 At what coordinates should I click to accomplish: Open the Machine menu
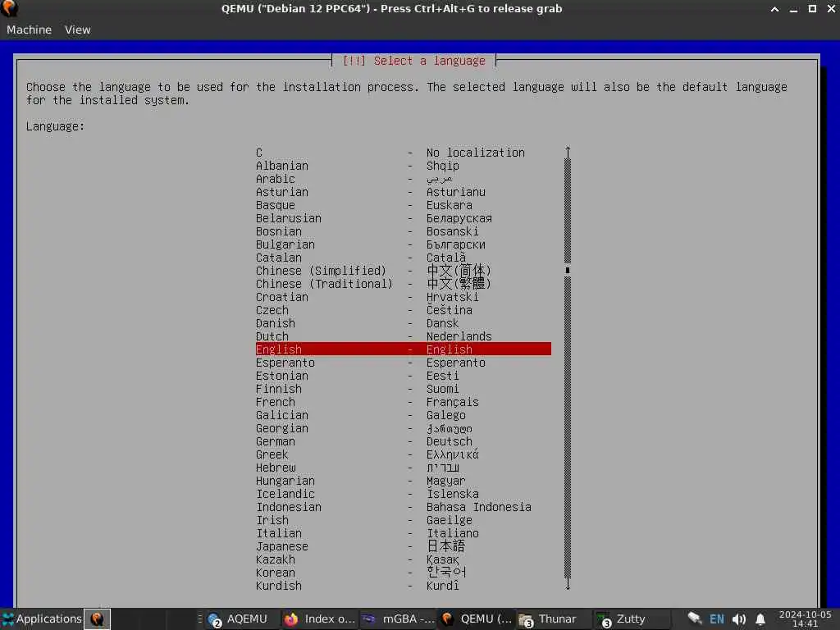(29, 30)
